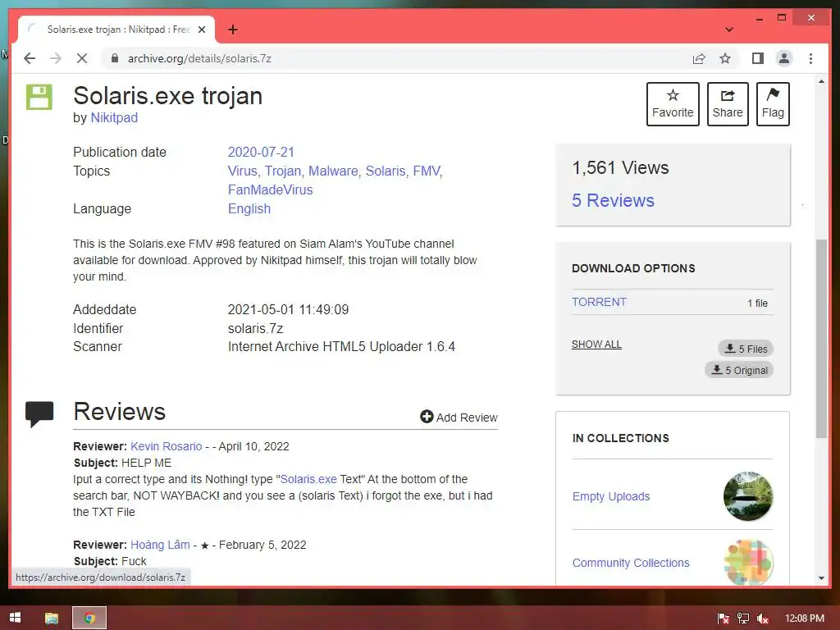Click the '1,561 Views' text
Image resolution: width=840 pixels, height=630 pixels.
(620, 168)
